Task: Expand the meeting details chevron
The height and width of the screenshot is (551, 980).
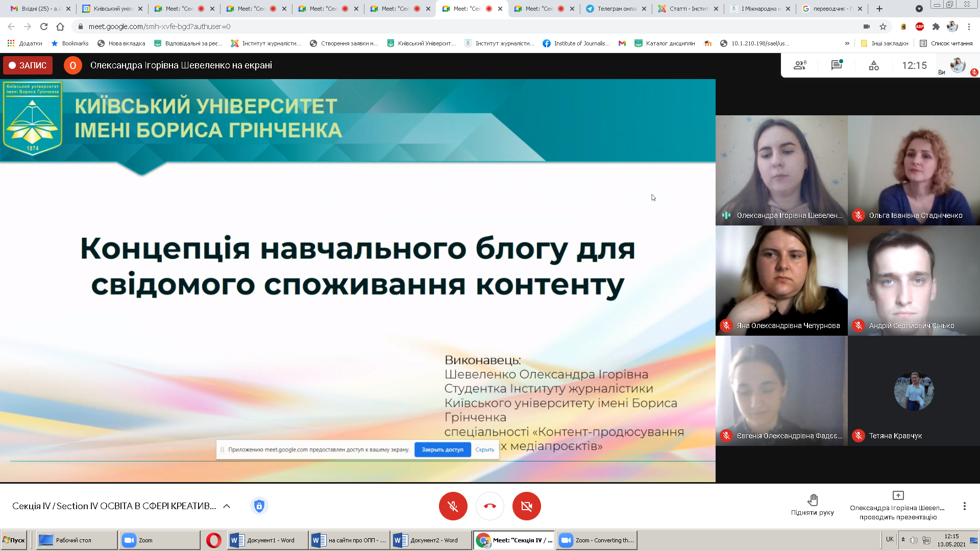Action: pos(227,506)
